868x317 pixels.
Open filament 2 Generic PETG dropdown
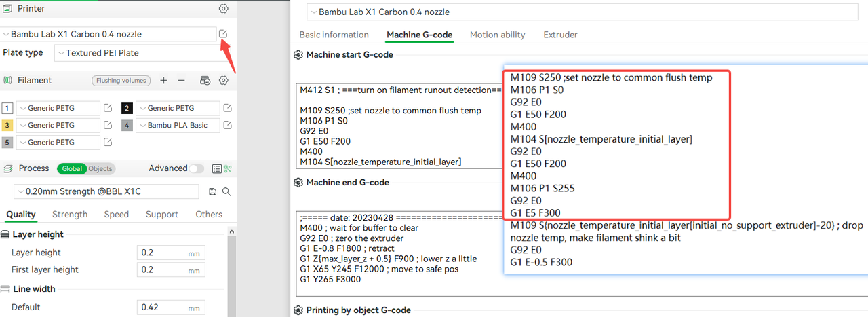[178, 108]
